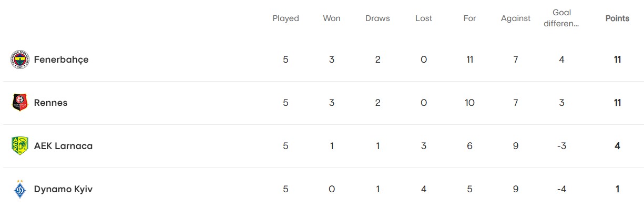Click the Won column header
Screen dimensions: 644x217
coord(332,18)
